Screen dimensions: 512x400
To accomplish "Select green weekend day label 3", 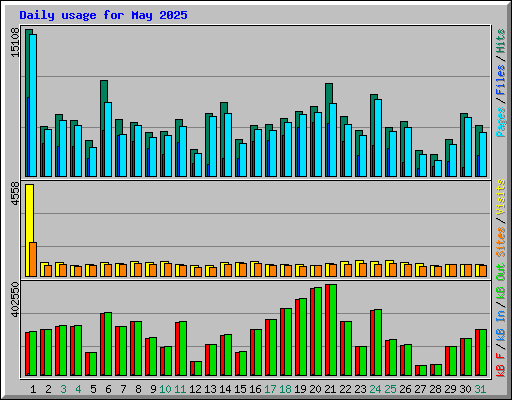I will [x=63, y=389].
